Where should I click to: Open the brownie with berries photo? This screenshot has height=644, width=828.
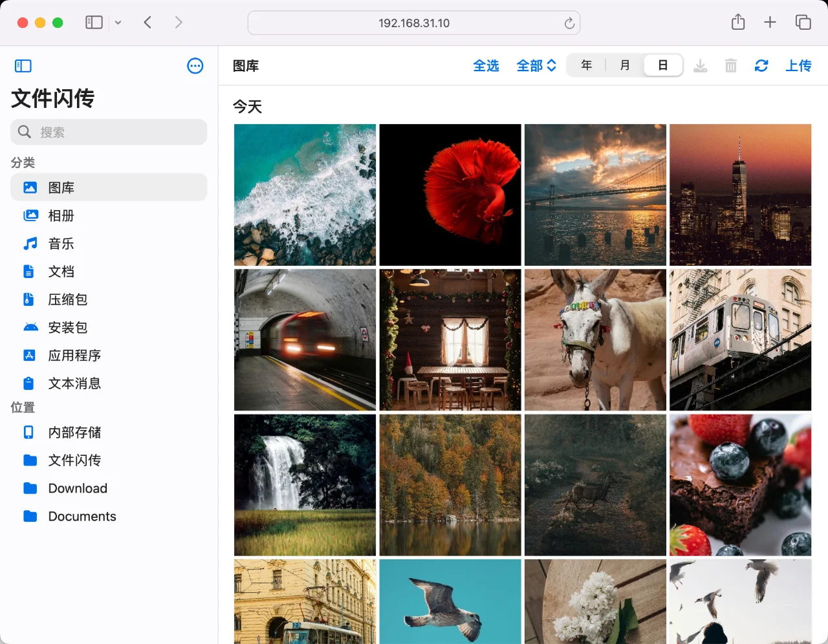coord(741,485)
